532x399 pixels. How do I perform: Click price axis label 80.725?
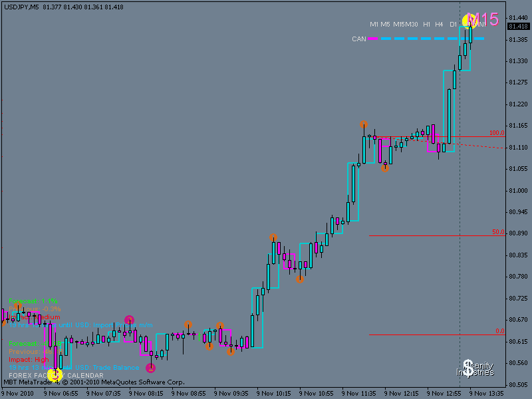click(x=518, y=298)
